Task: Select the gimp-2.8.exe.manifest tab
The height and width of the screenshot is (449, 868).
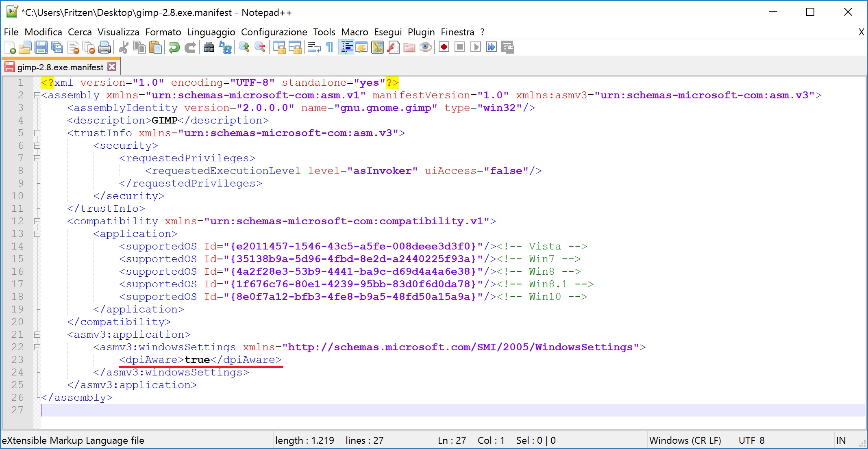Action: [60, 67]
